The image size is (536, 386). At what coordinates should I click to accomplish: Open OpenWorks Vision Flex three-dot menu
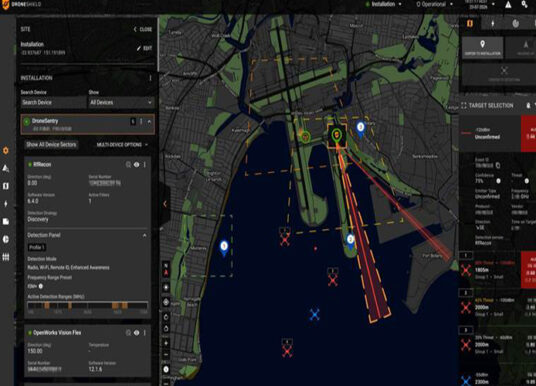pos(145,333)
